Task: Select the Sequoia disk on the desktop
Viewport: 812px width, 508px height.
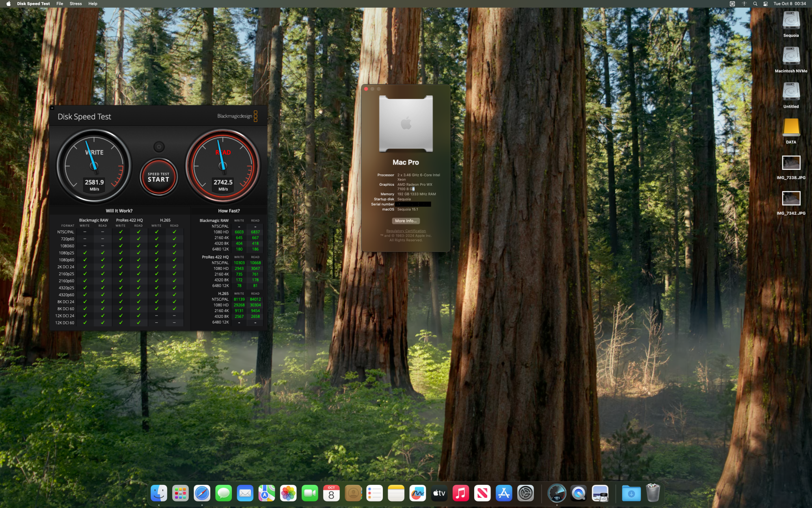Action: click(x=790, y=21)
